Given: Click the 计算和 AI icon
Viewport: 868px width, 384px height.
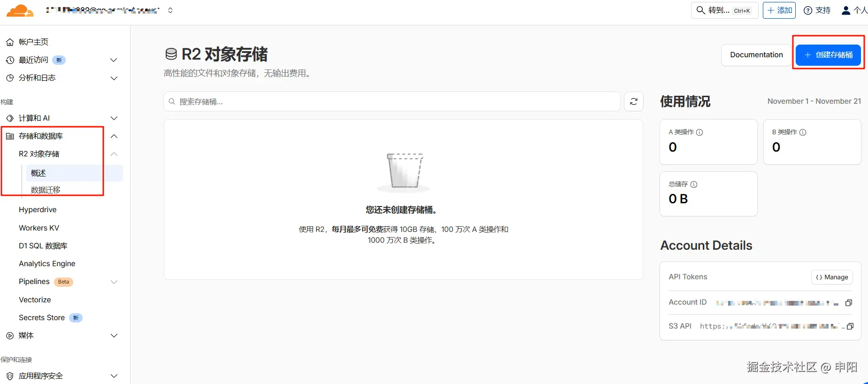Looking at the screenshot, I should 10,118.
